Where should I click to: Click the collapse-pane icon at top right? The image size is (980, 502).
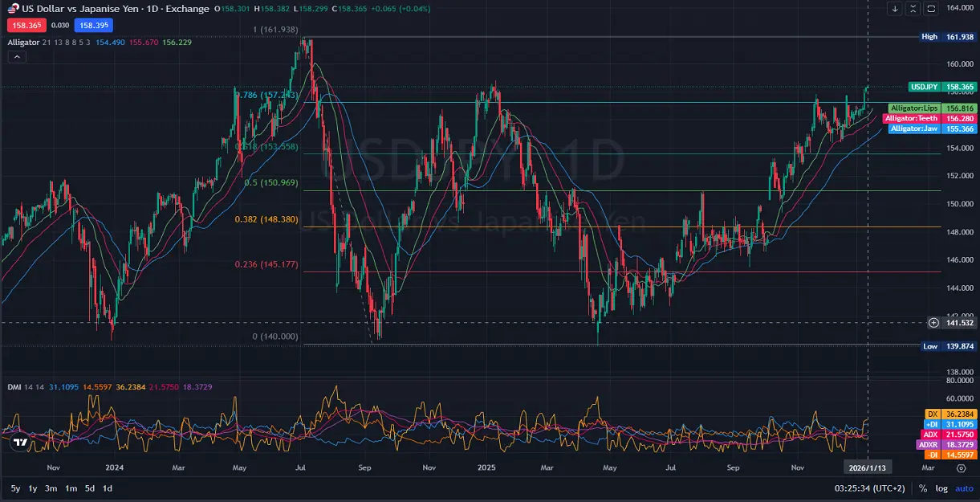coord(913,9)
